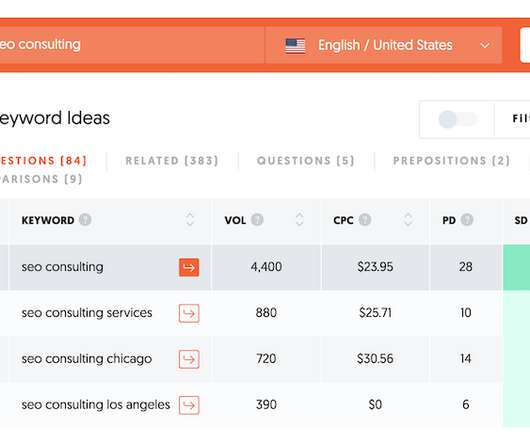Show the PD column help icon
The image size is (530, 442).
point(467,220)
